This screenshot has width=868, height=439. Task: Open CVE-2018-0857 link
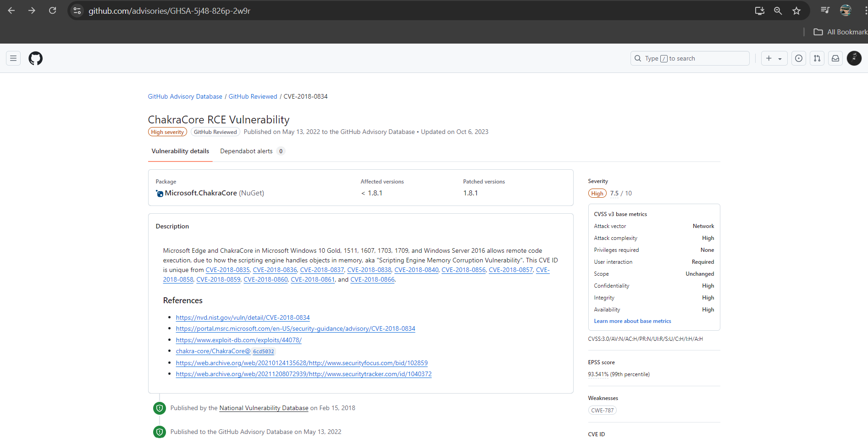click(x=511, y=270)
